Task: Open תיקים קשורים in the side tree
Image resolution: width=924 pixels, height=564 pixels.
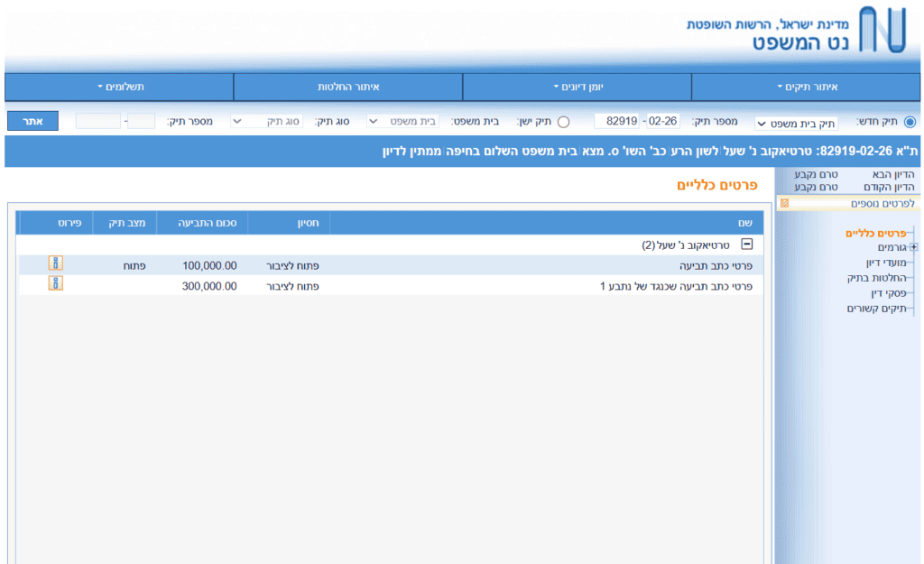Action: click(877, 309)
